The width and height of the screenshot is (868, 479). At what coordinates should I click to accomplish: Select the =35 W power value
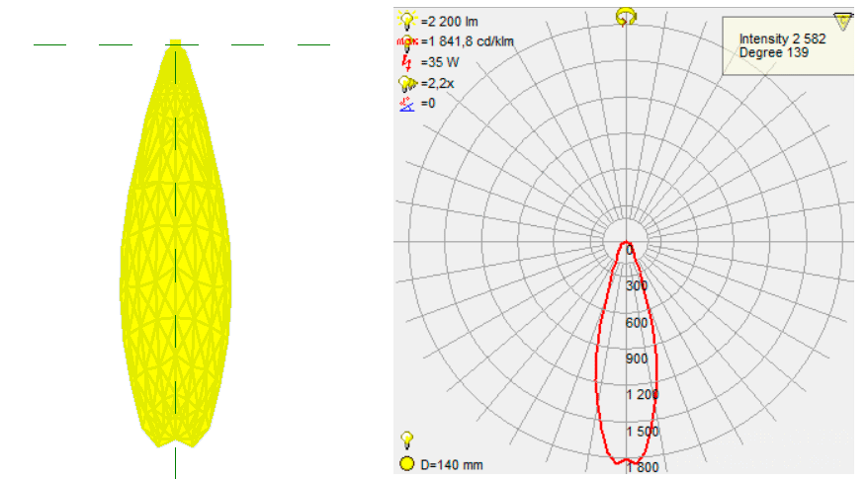click(x=440, y=62)
